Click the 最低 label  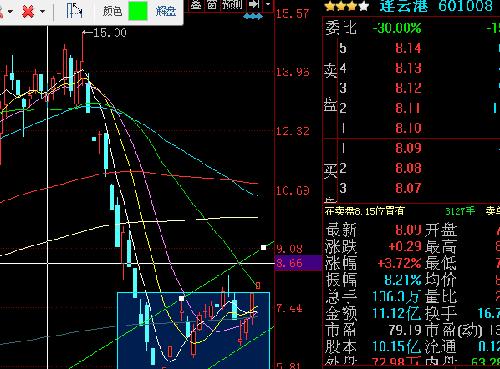coord(441,263)
